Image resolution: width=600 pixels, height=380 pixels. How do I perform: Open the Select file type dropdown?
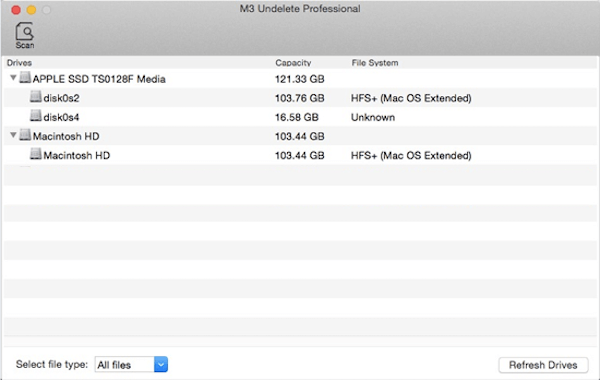pos(161,364)
